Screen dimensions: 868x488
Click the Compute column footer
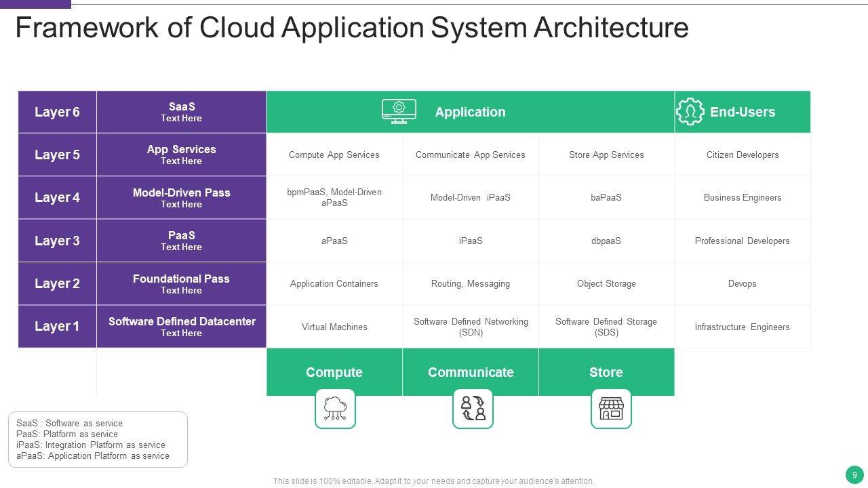[334, 372]
